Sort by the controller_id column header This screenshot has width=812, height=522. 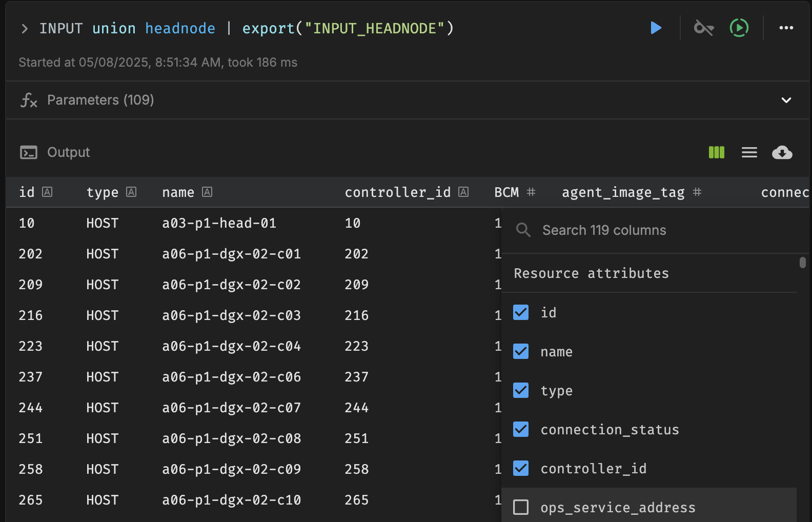click(398, 192)
